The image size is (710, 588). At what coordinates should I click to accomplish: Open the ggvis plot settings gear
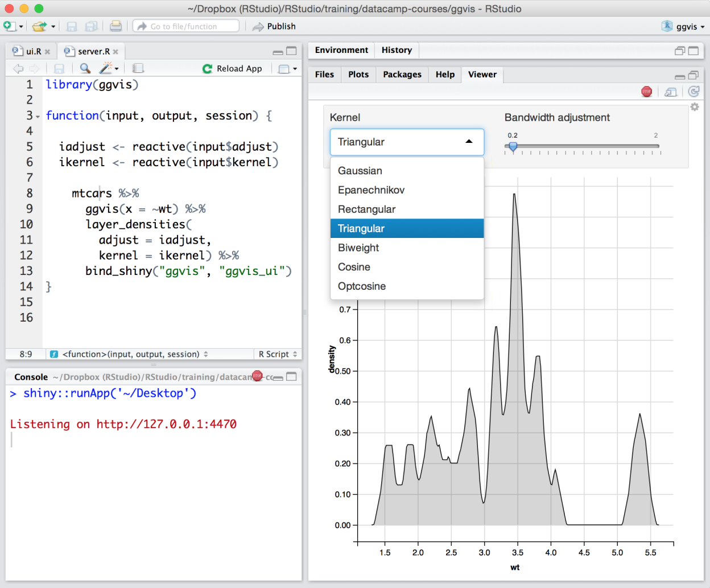click(x=695, y=107)
